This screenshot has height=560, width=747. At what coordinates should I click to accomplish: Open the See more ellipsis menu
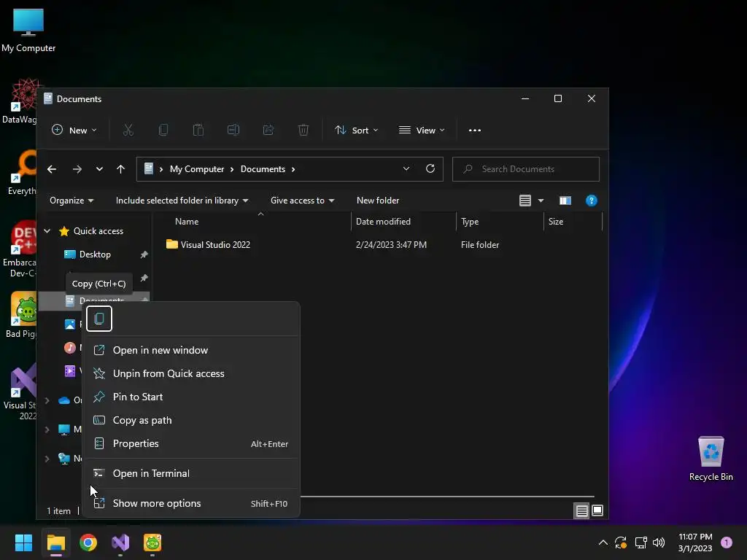[x=474, y=130]
